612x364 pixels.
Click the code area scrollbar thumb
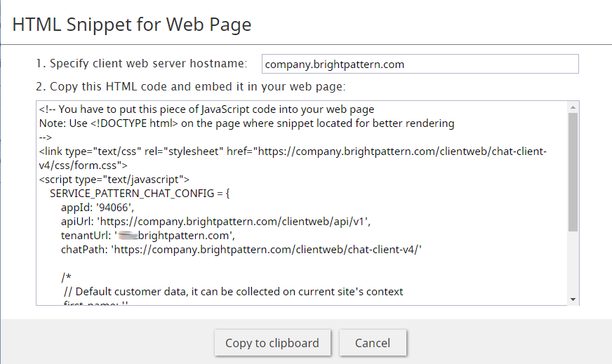[x=573, y=172]
